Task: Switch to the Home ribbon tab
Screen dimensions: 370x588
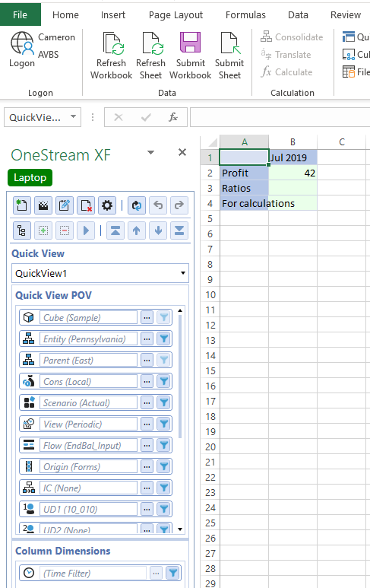Action: (x=65, y=14)
